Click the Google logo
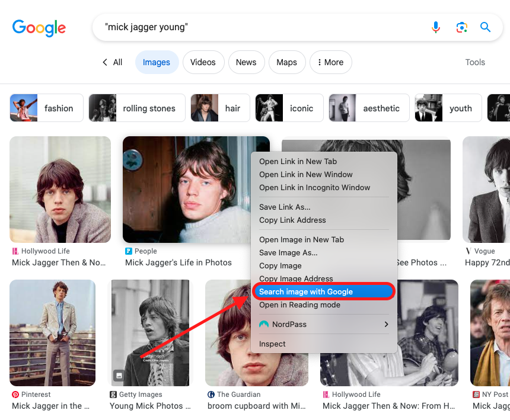Viewport: 510px width, 420px height. pyautogui.click(x=39, y=28)
